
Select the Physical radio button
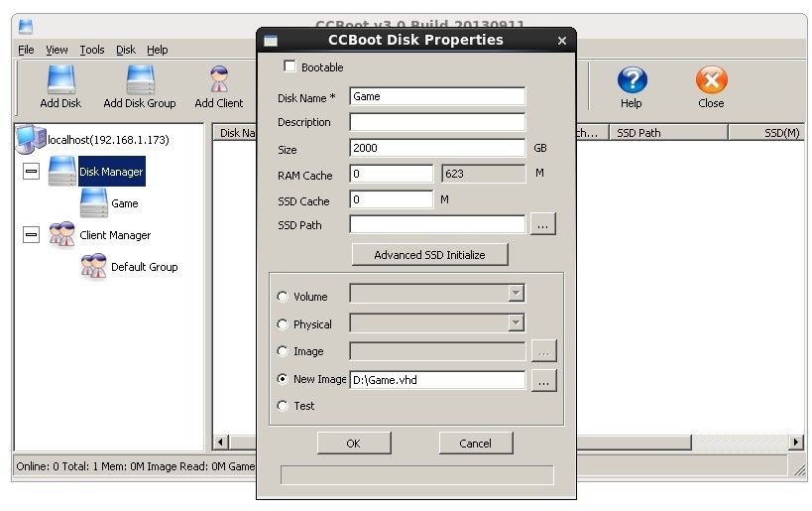pyautogui.click(x=283, y=323)
